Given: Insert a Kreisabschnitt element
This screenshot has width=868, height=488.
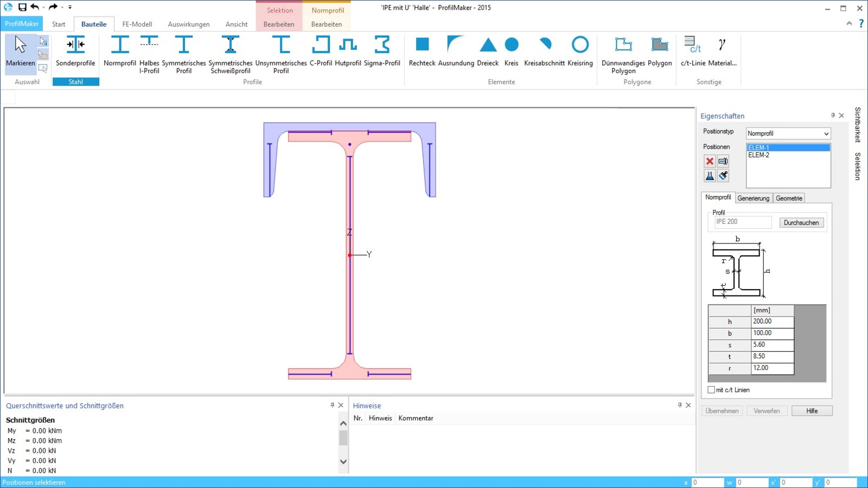Looking at the screenshot, I should coord(545,53).
